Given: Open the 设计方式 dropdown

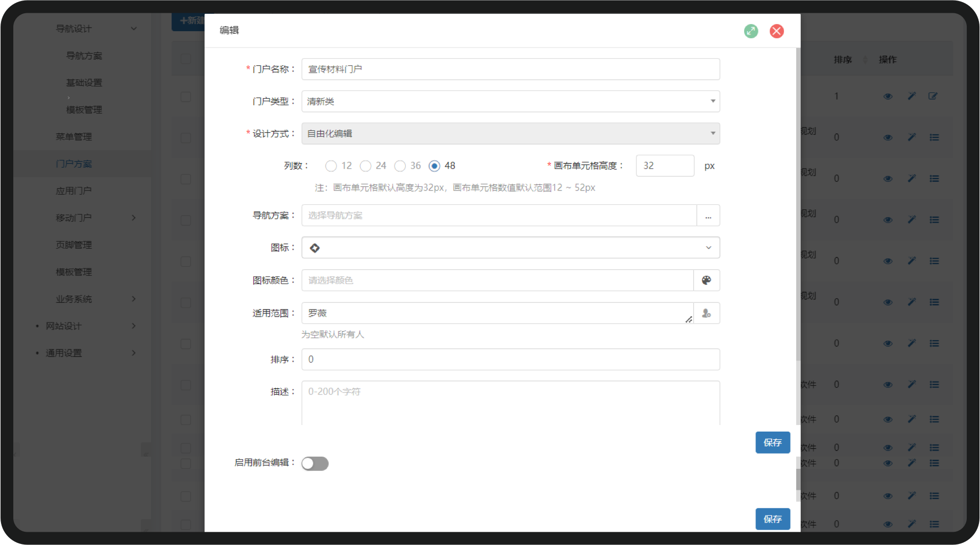Looking at the screenshot, I should 510,134.
